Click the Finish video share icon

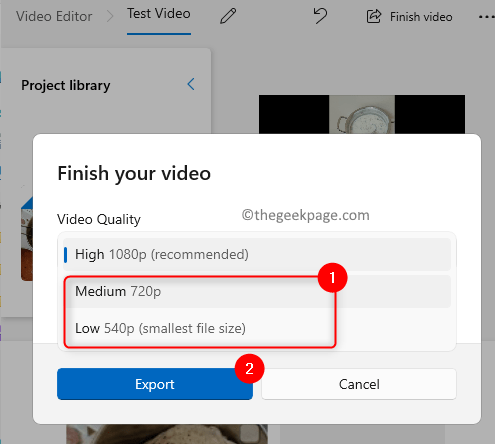[374, 16]
